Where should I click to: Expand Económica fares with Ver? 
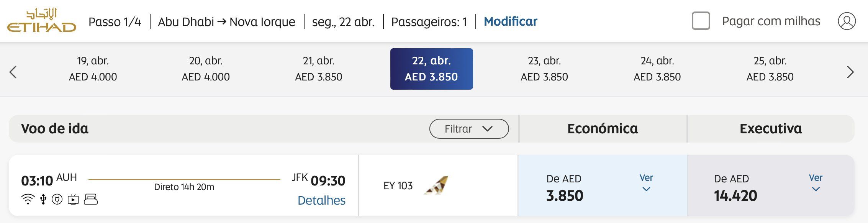click(646, 183)
